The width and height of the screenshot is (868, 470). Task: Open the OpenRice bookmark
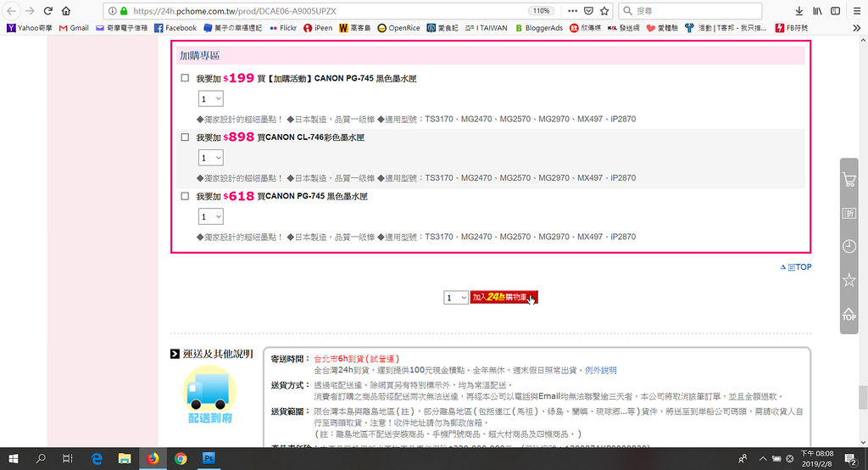click(x=398, y=28)
